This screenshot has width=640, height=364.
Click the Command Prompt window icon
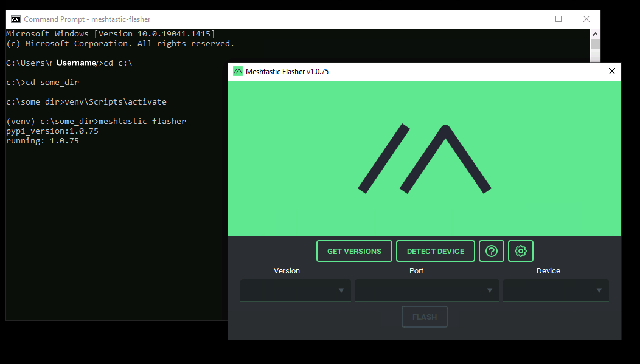[16, 19]
